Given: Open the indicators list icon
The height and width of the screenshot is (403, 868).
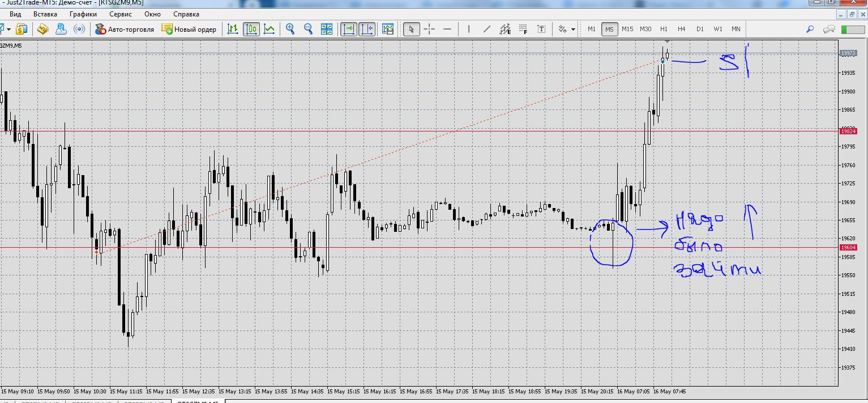Looking at the screenshot, I should pyautogui.click(x=388, y=29).
